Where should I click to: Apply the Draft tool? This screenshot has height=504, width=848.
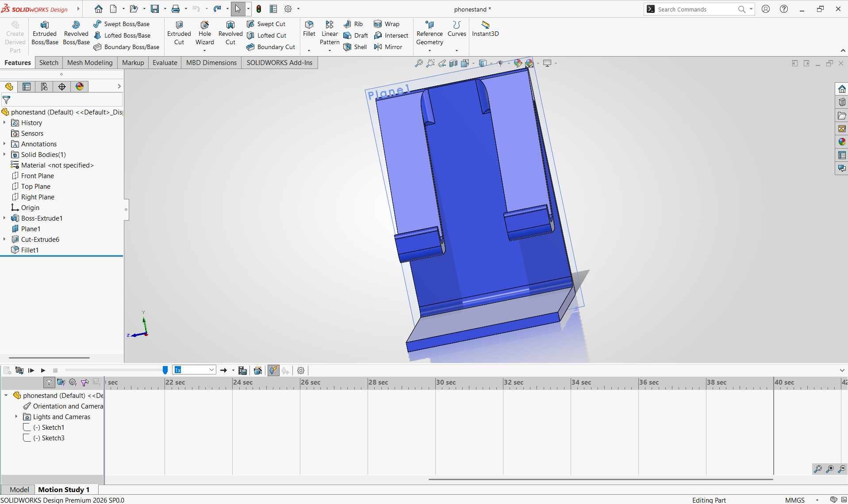point(356,35)
